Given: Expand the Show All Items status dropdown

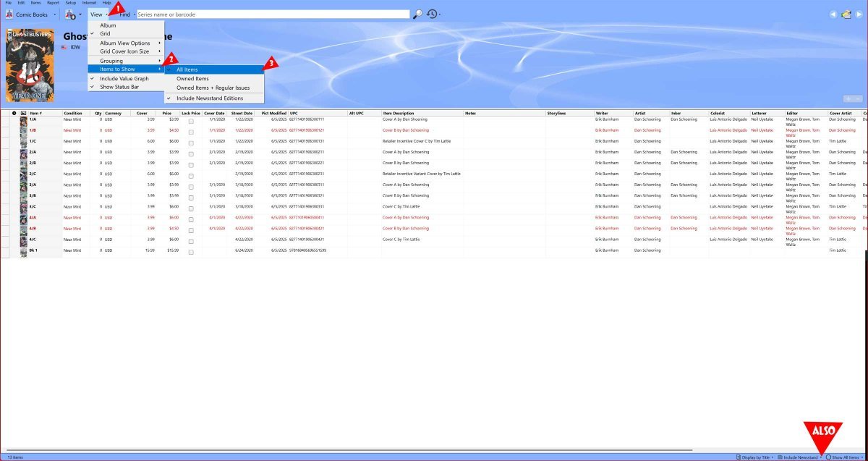Looking at the screenshot, I should pos(845,457).
